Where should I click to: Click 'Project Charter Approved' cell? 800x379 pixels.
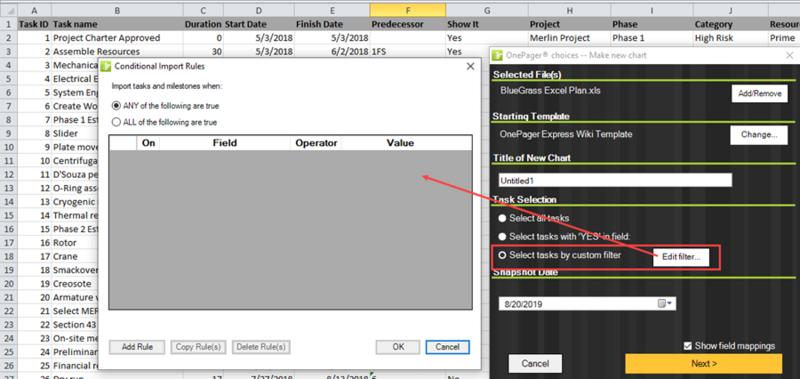[117, 38]
